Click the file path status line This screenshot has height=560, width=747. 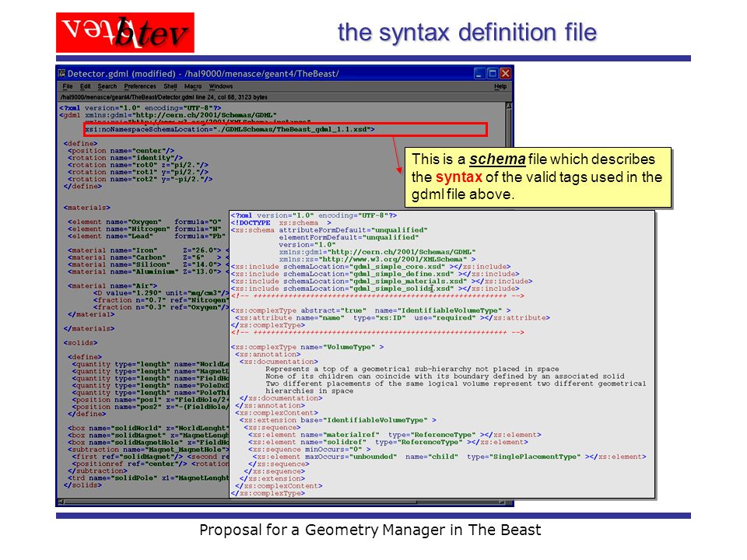click(163, 97)
